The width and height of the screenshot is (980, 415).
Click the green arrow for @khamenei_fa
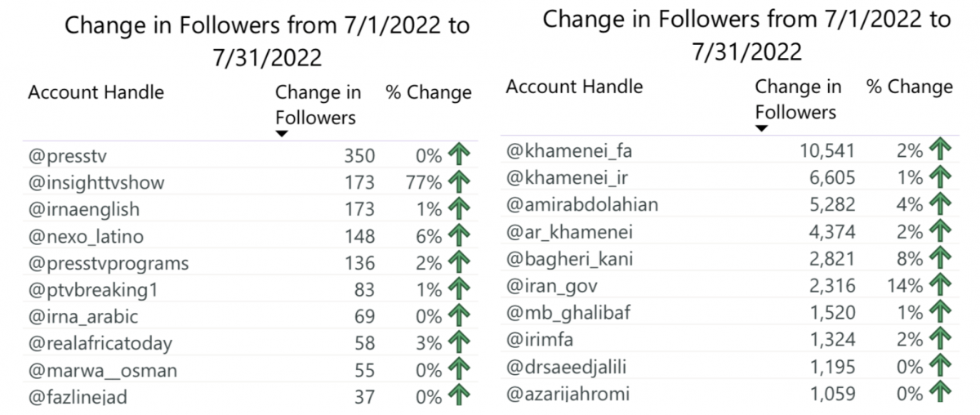pos(941,150)
